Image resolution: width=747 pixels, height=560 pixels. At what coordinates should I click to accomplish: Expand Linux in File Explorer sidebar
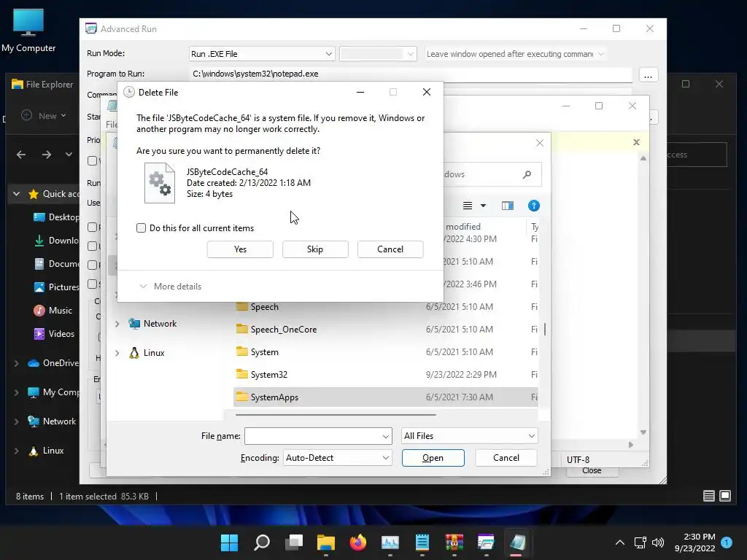coord(17,451)
